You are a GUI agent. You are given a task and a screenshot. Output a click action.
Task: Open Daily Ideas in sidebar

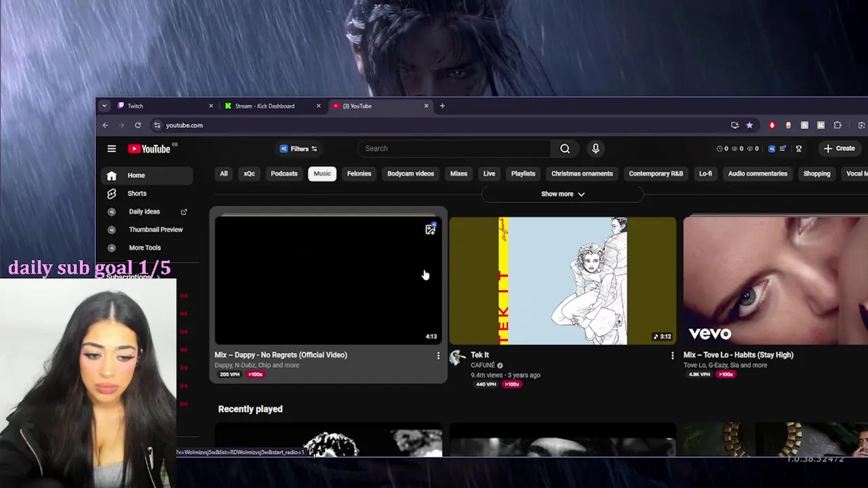(147, 211)
